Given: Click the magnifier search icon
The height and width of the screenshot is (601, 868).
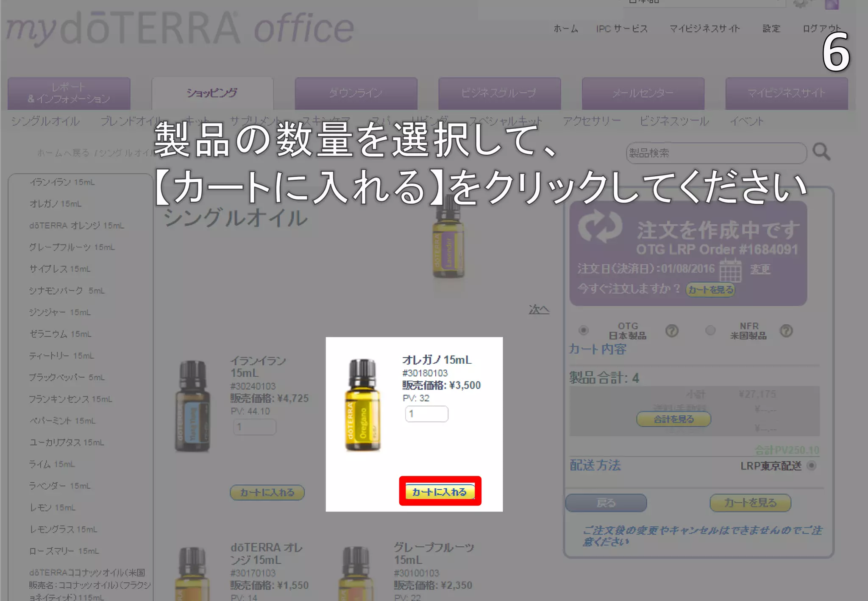Looking at the screenshot, I should click(x=821, y=152).
